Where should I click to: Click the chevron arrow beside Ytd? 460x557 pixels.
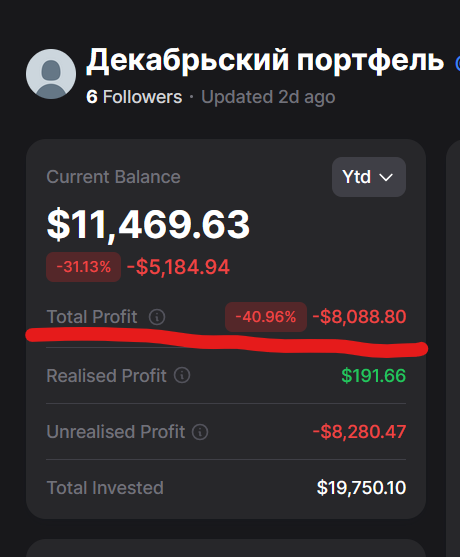tap(386, 177)
